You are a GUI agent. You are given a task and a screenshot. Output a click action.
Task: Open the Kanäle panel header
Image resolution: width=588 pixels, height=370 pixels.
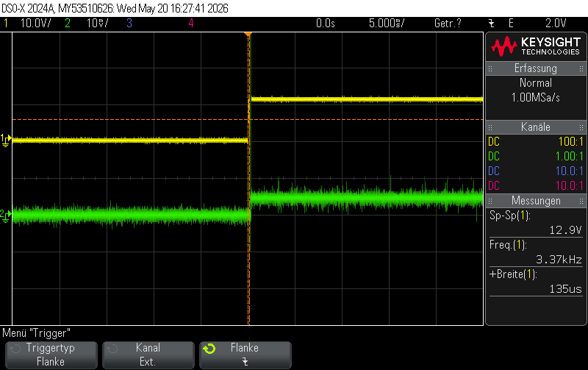pos(536,127)
